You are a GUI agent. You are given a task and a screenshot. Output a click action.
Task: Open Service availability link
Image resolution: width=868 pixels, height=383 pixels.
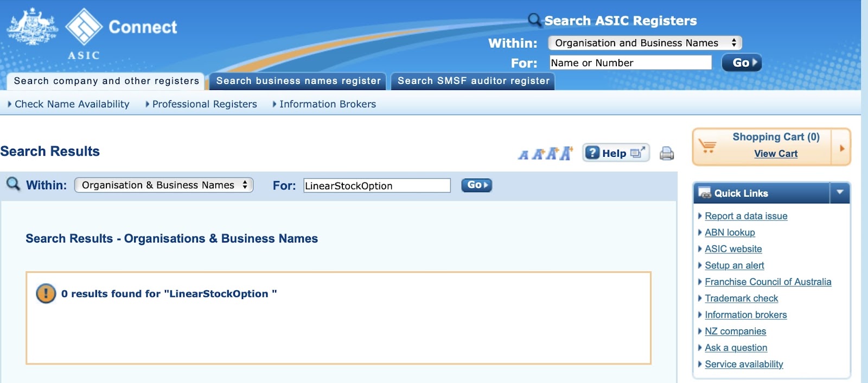[x=744, y=364]
